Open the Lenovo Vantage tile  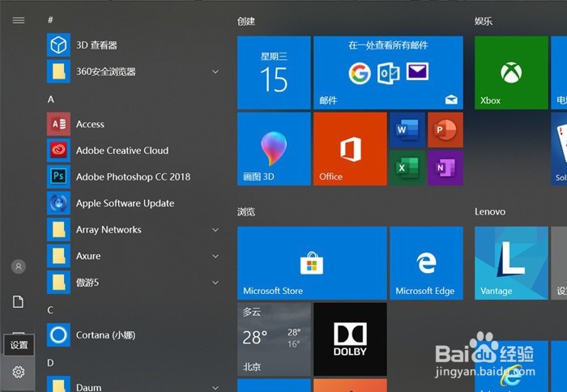coord(511,263)
